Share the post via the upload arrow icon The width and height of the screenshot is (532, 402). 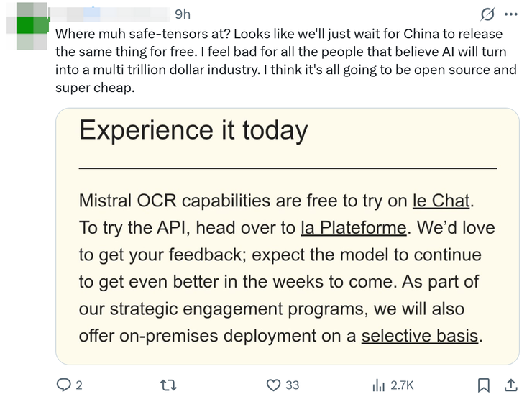(510, 385)
